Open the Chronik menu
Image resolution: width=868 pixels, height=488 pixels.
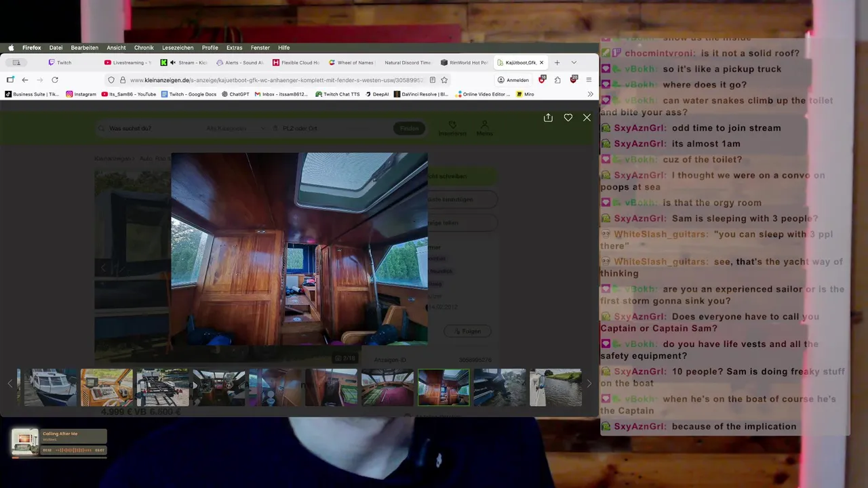[x=144, y=48]
